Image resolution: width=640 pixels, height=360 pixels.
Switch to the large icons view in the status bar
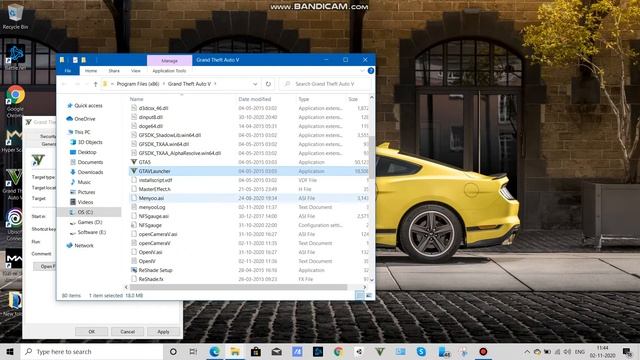[369, 295]
